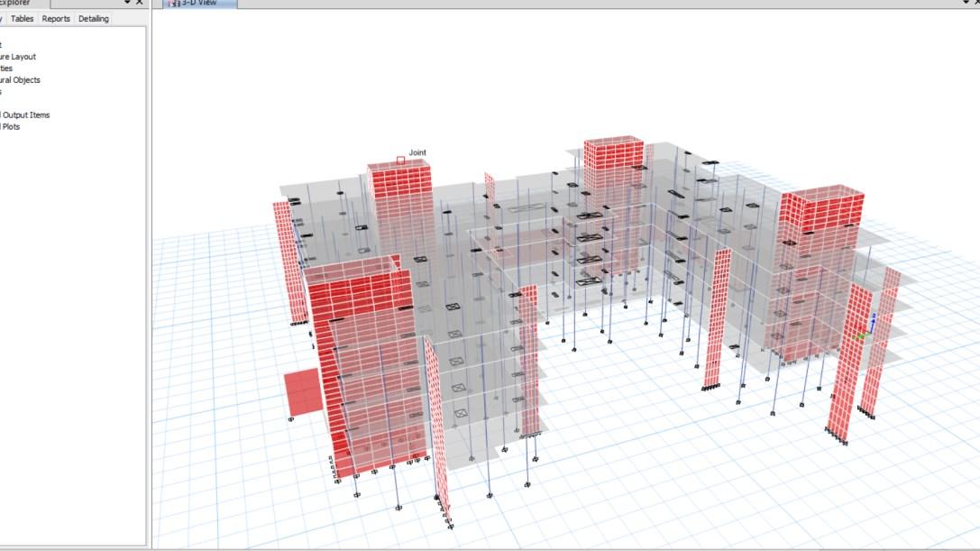Click the red Joint snap marker square
This screenshot has height=551, width=980.
(400, 161)
